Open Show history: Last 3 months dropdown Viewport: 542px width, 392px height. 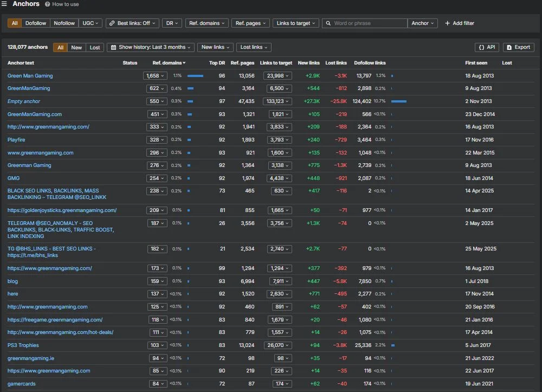tap(151, 47)
